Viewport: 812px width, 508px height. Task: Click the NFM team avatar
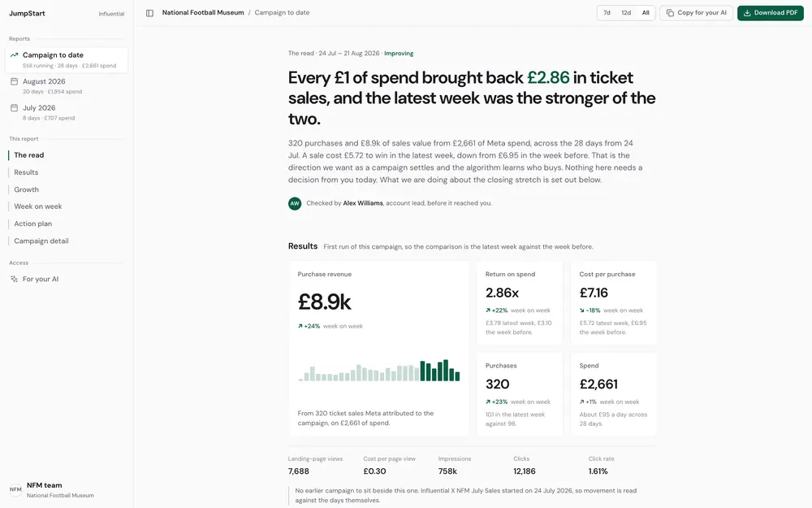tap(15, 489)
